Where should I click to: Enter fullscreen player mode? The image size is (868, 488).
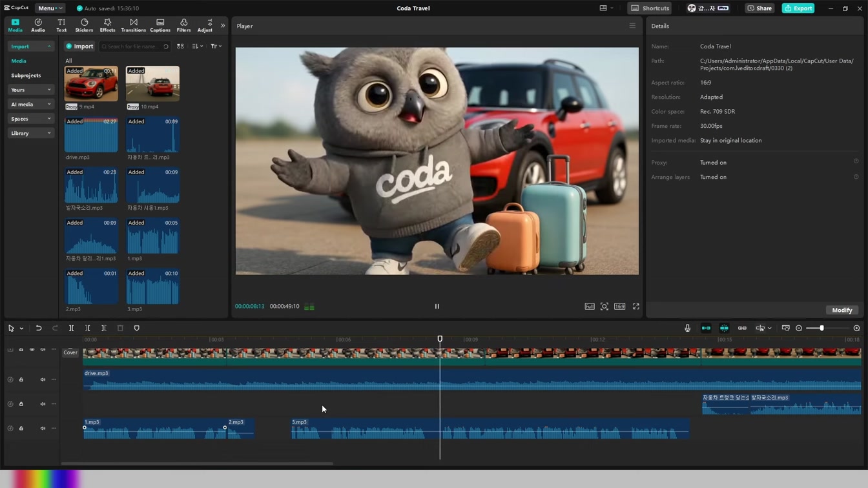pyautogui.click(x=635, y=307)
